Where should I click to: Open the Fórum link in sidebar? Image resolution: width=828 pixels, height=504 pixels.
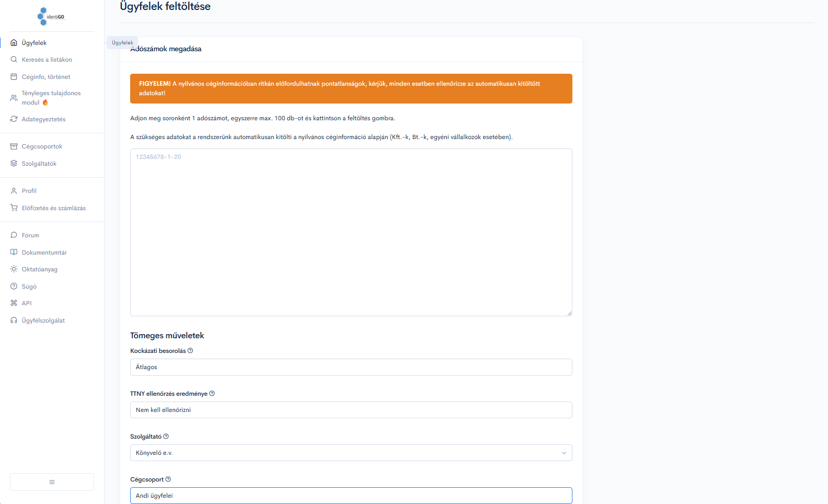tap(30, 235)
